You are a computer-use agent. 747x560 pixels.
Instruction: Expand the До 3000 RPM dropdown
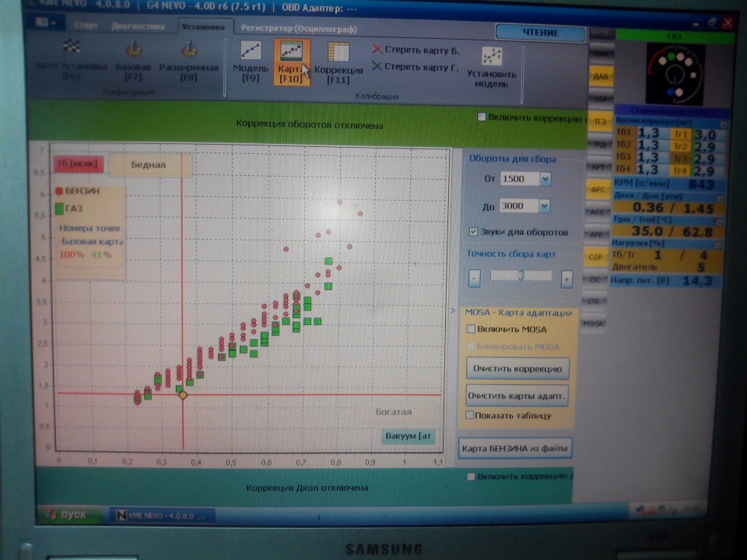[544, 206]
